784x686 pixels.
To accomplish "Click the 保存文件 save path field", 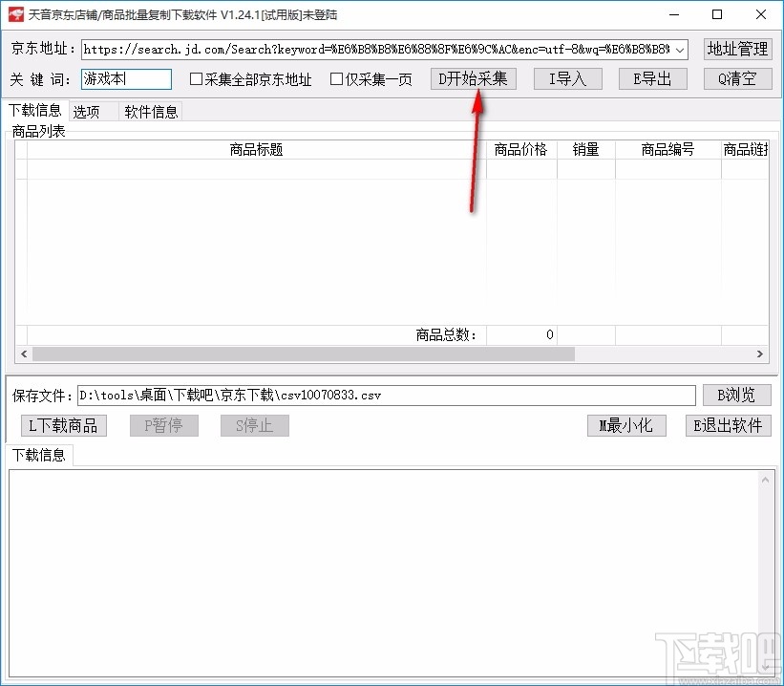I will (x=382, y=396).
